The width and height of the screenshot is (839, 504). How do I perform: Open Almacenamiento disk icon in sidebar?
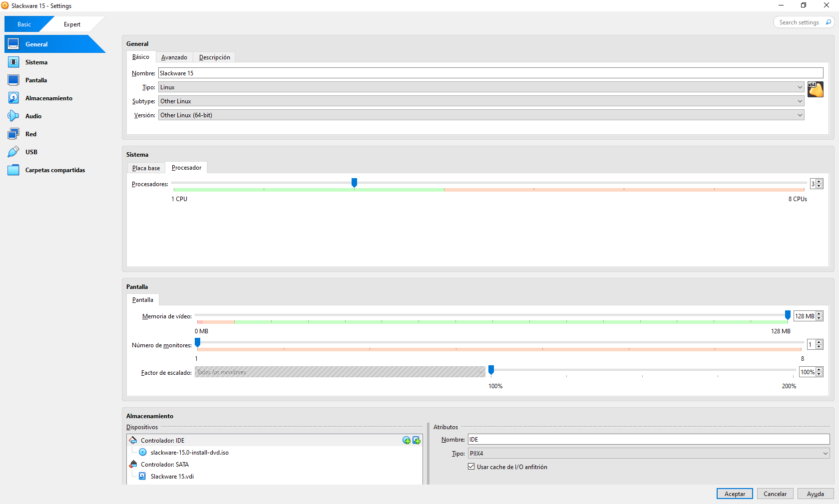point(13,98)
